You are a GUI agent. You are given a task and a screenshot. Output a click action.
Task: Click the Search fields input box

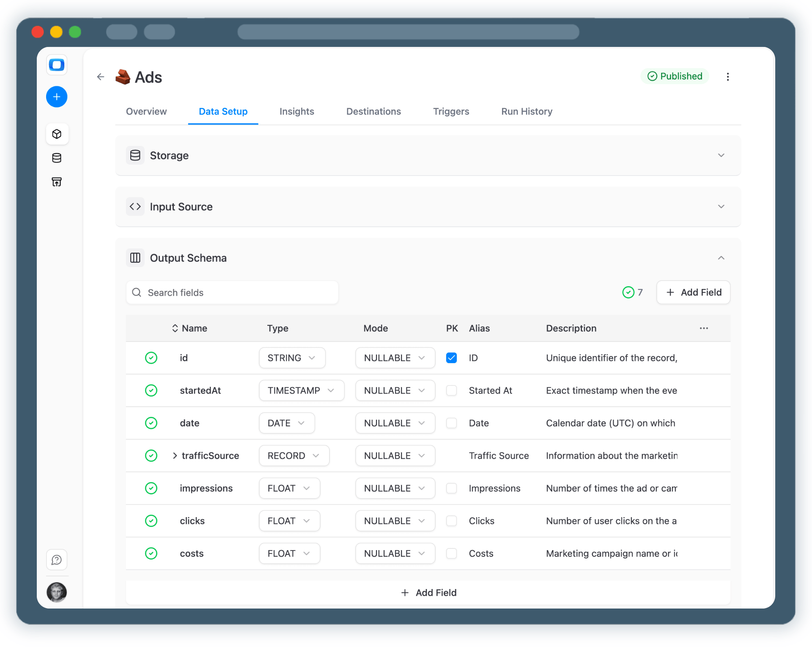coord(232,292)
